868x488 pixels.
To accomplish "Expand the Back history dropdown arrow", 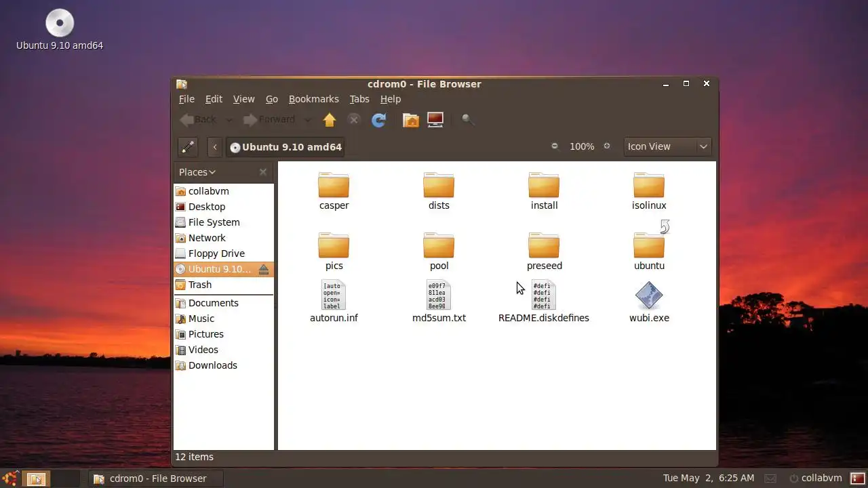I will pyautogui.click(x=229, y=120).
